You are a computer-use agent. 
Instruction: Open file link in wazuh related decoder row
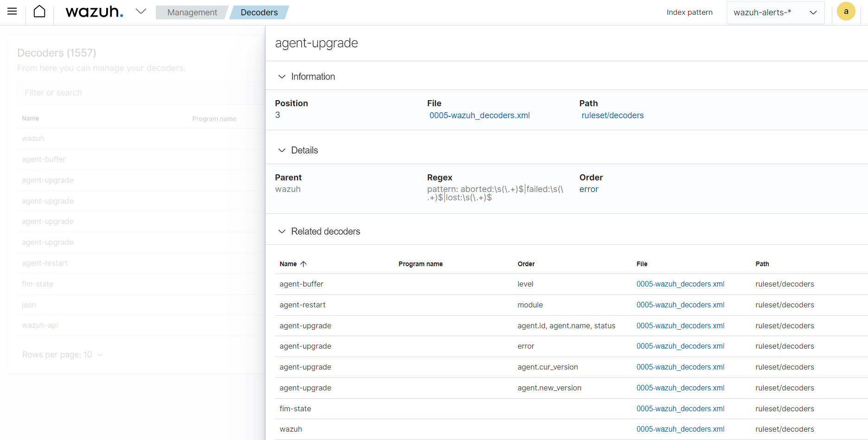tap(680, 429)
